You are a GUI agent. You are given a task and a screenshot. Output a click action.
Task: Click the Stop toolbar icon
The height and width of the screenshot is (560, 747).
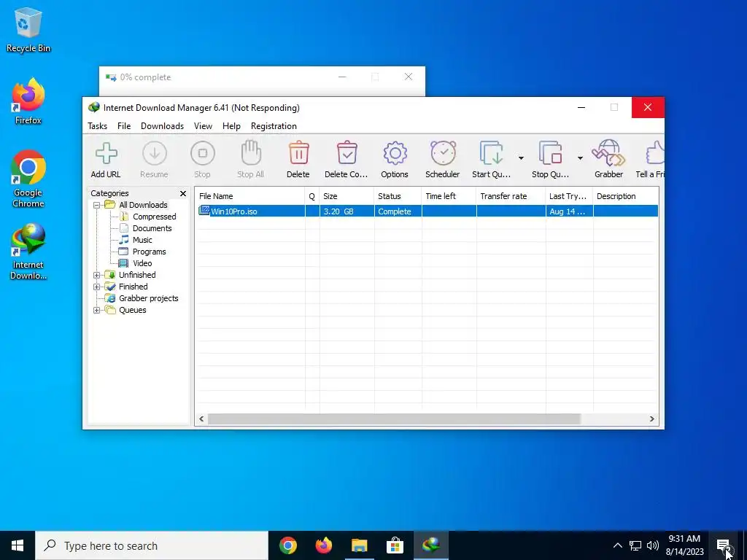pyautogui.click(x=203, y=154)
